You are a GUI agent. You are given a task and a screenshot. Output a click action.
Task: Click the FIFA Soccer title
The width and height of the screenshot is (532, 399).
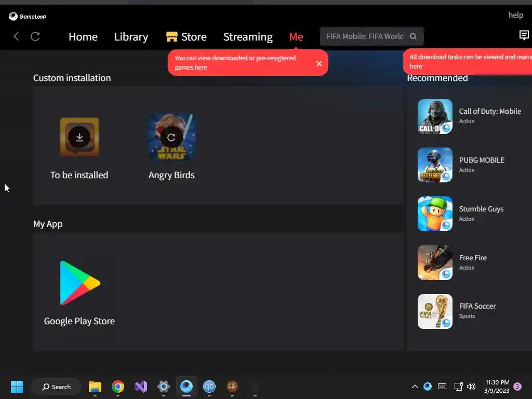477,306
